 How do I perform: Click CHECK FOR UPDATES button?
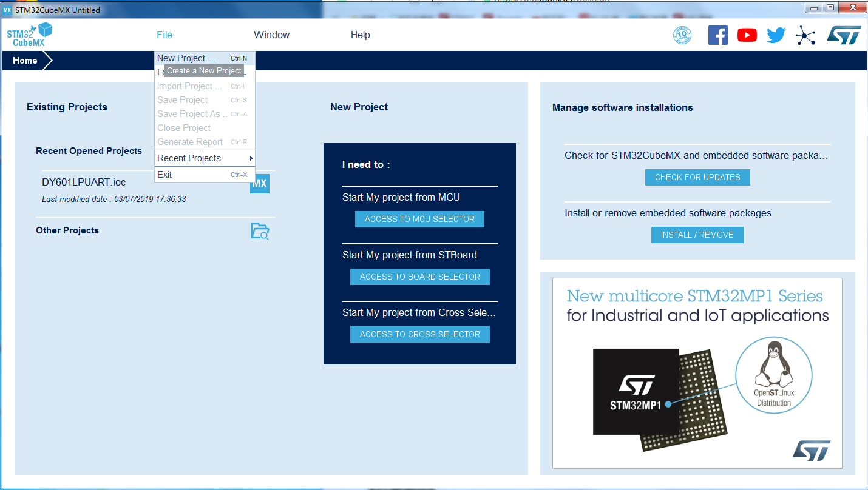697,177
